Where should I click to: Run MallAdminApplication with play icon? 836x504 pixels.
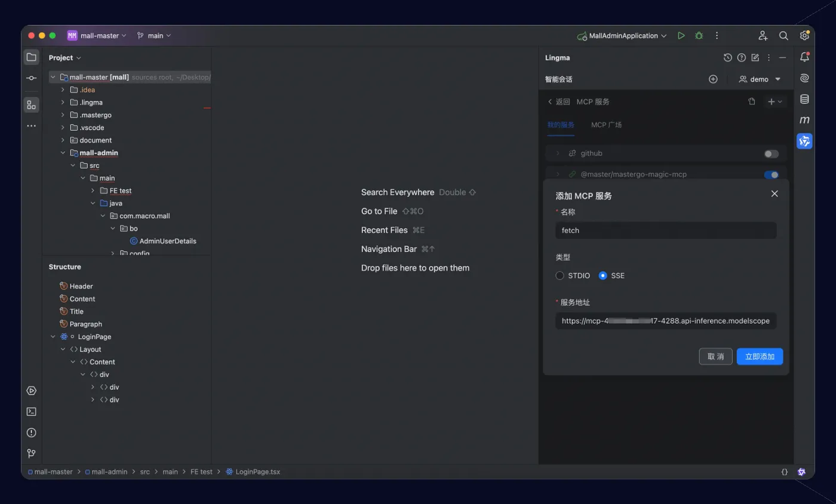[x=681, y=36]
